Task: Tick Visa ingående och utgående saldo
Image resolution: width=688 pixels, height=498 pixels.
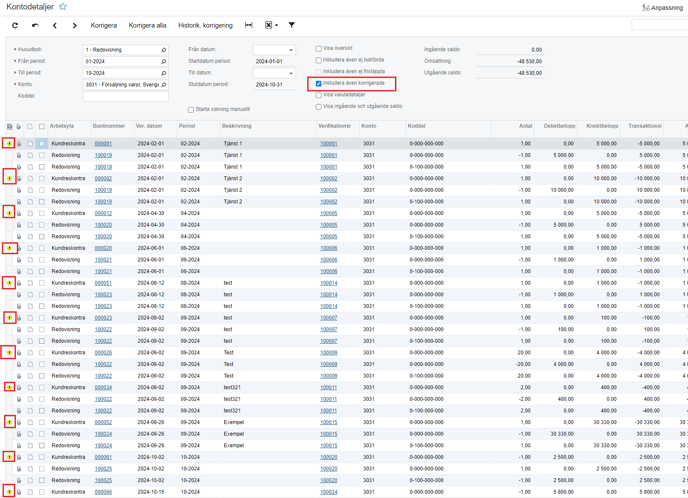Action: click(319, 107)
